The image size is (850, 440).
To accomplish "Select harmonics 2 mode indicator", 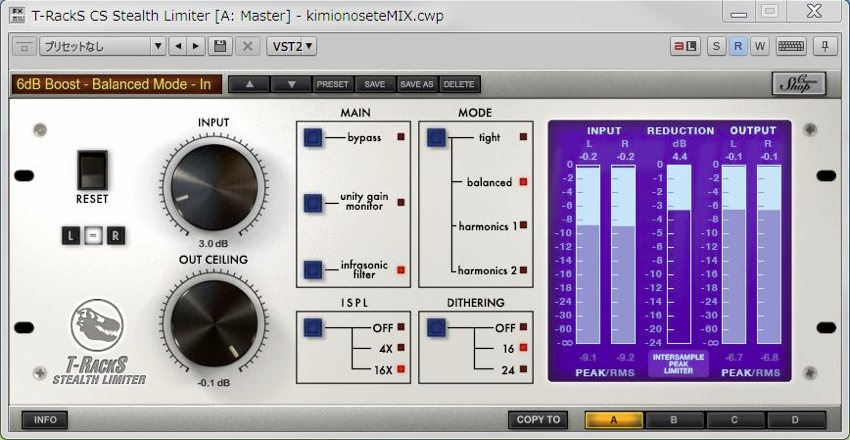I will (x=523, y=269).
